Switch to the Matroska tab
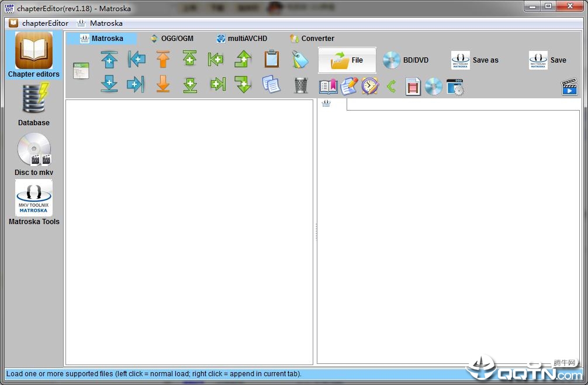 (102, 39)
